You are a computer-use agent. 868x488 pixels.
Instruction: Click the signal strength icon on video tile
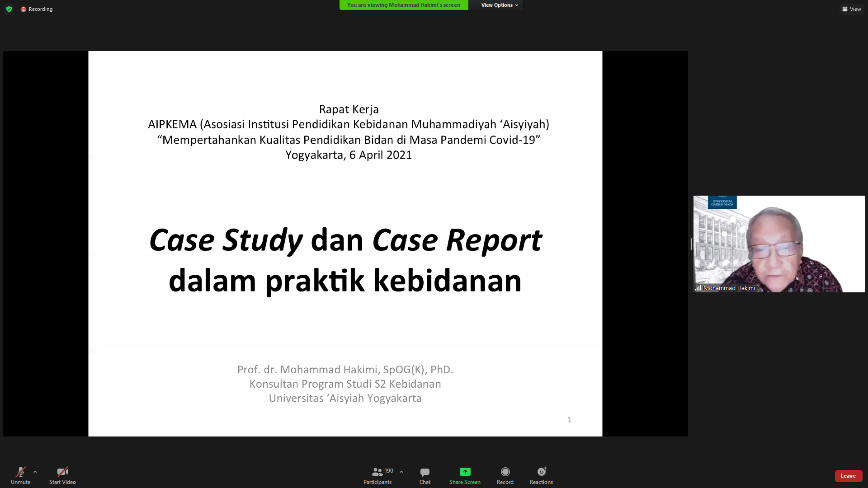tap(698, 288)
